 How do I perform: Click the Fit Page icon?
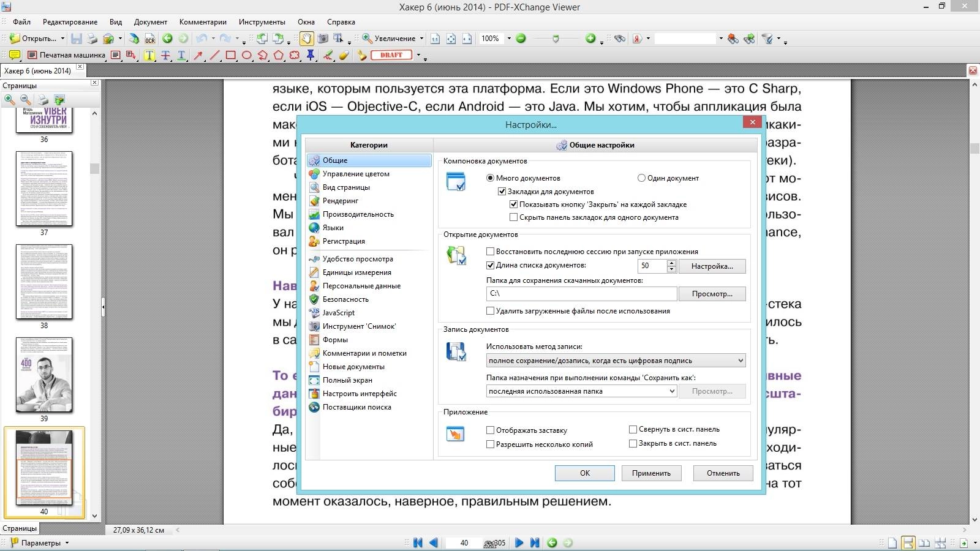(x=451, y=39)
